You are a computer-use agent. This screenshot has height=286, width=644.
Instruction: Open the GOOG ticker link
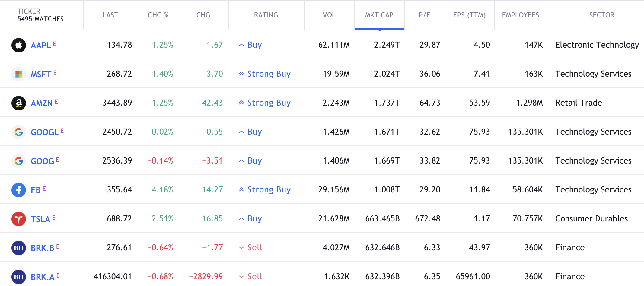pyautogui.click(x=42, y=161)
